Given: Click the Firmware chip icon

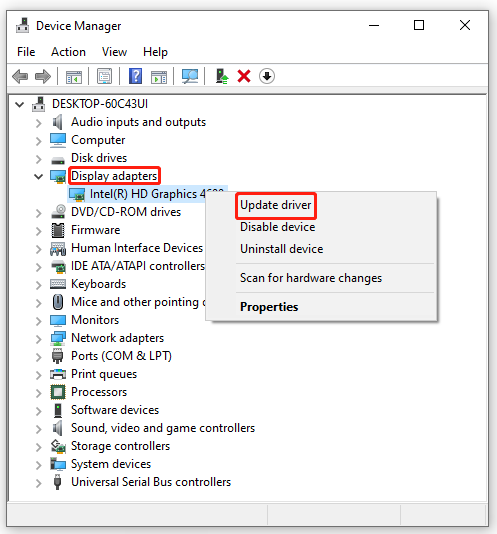Looking at the screenshot, I should 58,230.
